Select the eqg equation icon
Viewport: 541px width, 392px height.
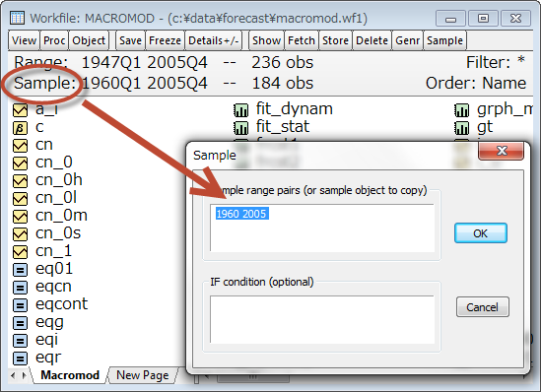coord(20,323)
